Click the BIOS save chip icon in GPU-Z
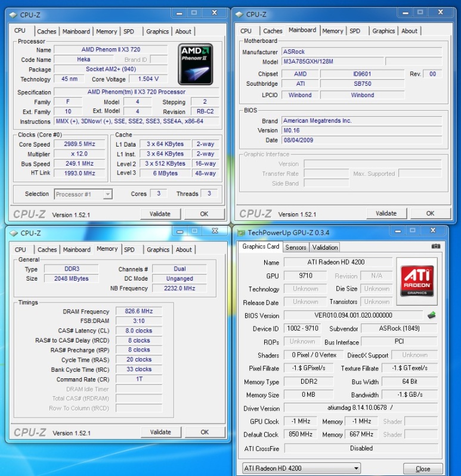461x476 pixels. click(x=432, y=315)
